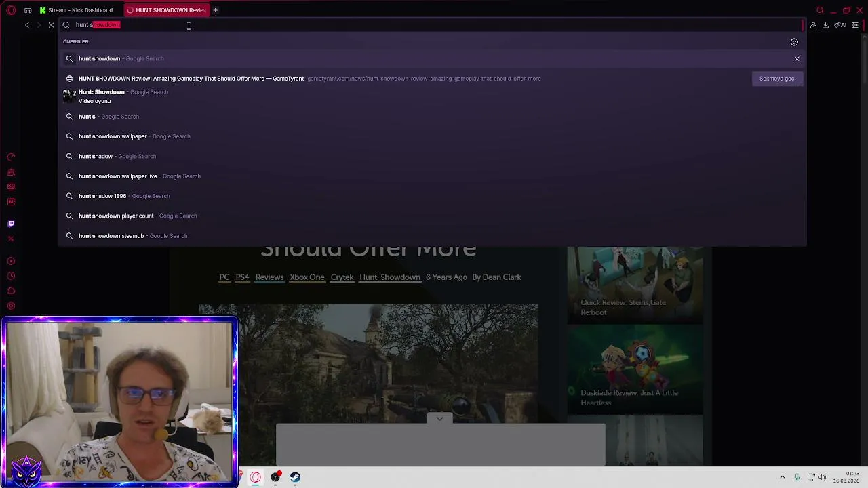This screenshot has width=868, height=488.
Task: Go back to the previous page
Action: click(27, 25)
